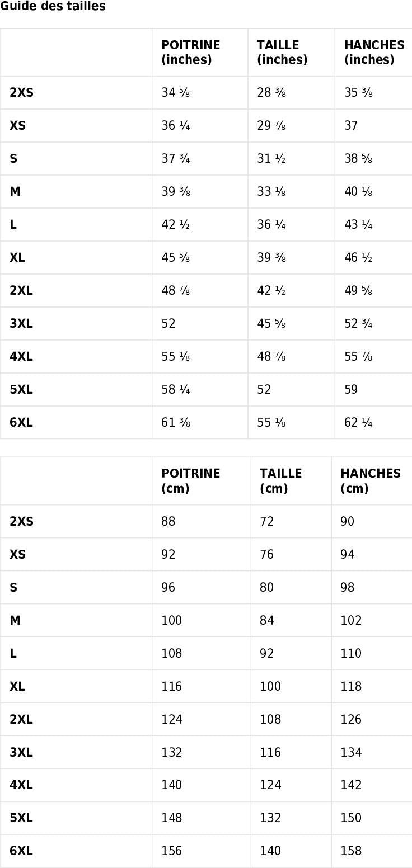Select the TAILLE (cm) column header
The height and width of the screenshot is (868, 412).
coord(280,481)
